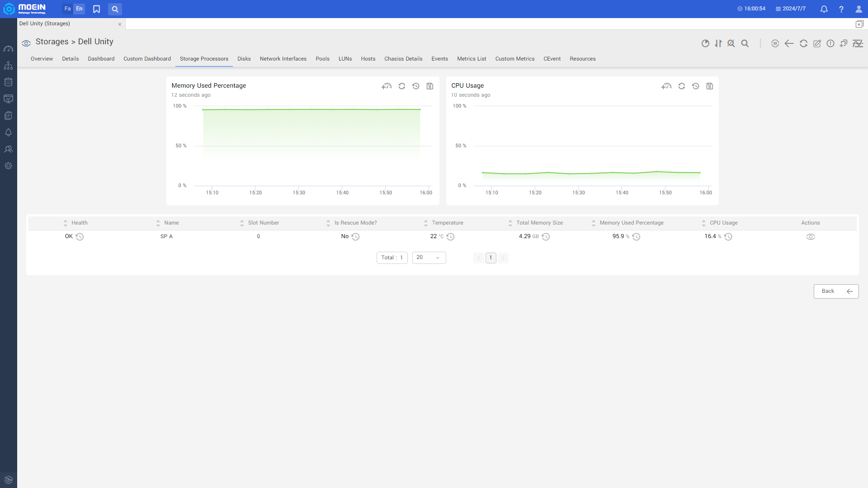Click the MOEIN logo icon
The image size is (868, 488).
pyautogui.click(x=9, y=9)
